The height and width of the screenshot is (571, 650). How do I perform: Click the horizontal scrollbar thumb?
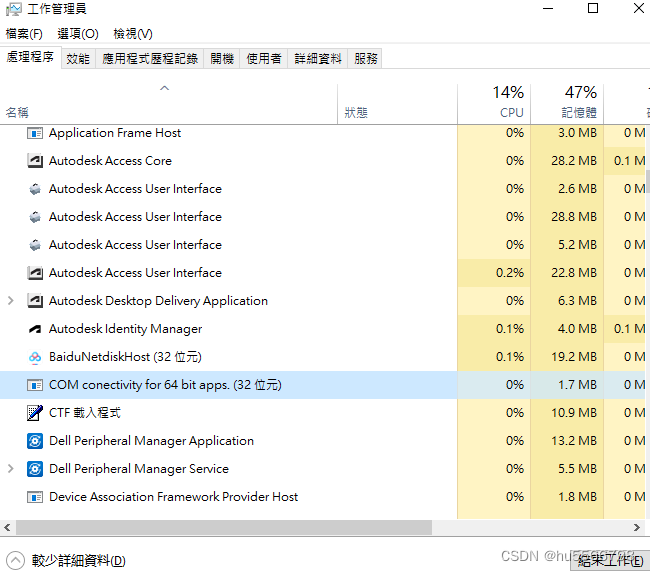(x=224, y=528)
